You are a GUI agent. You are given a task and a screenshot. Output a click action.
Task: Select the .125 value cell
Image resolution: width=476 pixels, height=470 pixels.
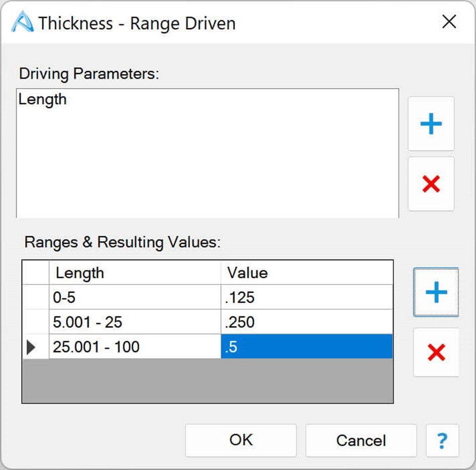pyautogui.click(x=306, y=297)
